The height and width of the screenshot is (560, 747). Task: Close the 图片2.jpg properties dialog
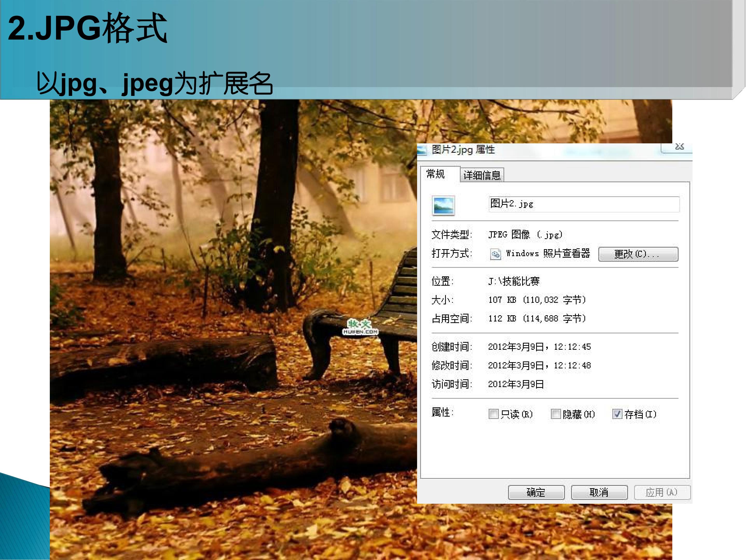tap(679, 147)
